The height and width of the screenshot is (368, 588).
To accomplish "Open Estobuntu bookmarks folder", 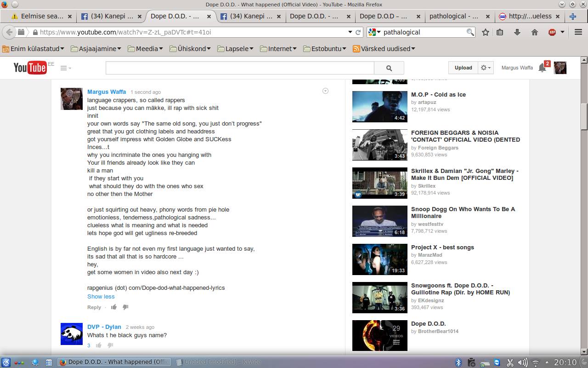I will coord(325,49).
